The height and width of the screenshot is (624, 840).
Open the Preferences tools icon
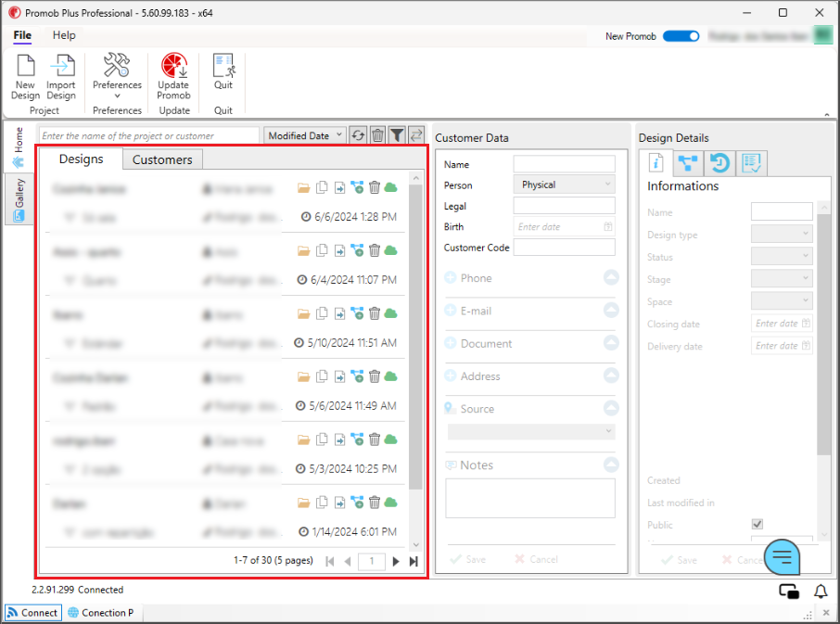(x=117, y=65)
